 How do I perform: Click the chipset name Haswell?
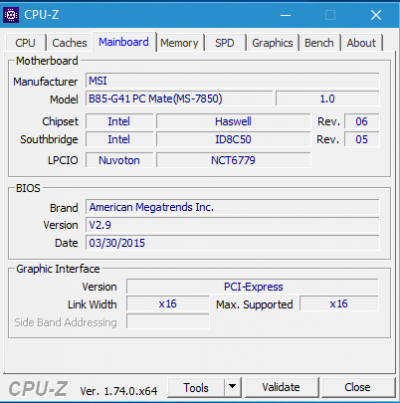pos(233,121)
